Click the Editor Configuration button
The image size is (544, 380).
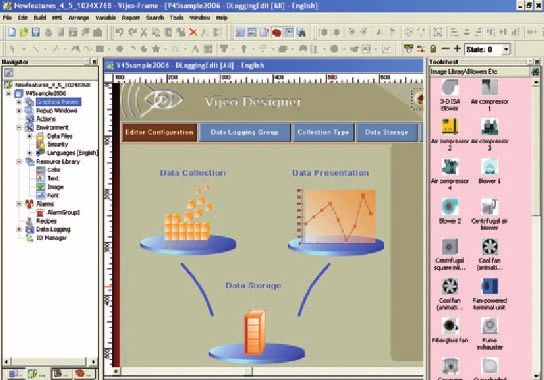[160, 133]
